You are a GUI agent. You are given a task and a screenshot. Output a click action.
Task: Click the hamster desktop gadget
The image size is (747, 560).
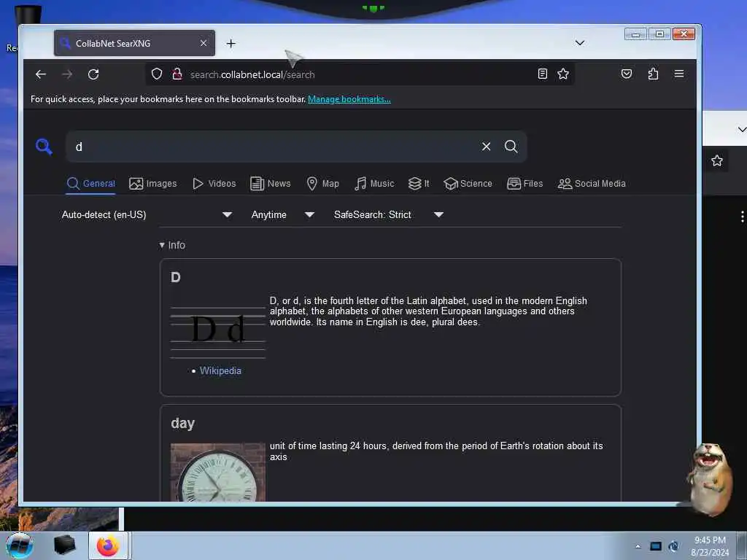click(x=709, y=478)
